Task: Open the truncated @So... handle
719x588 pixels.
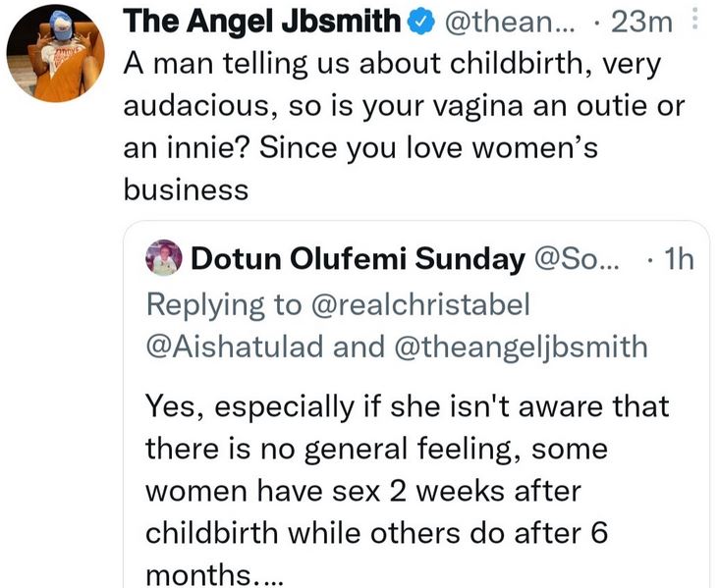Action: point(578,259)
